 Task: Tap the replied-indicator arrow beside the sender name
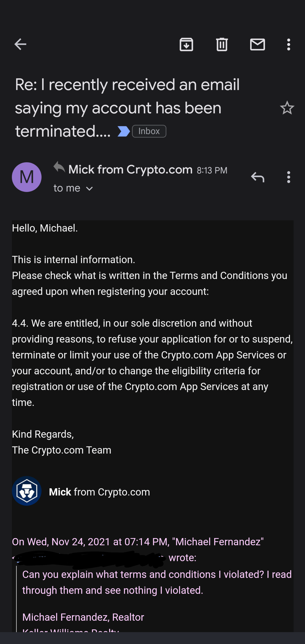59,167
